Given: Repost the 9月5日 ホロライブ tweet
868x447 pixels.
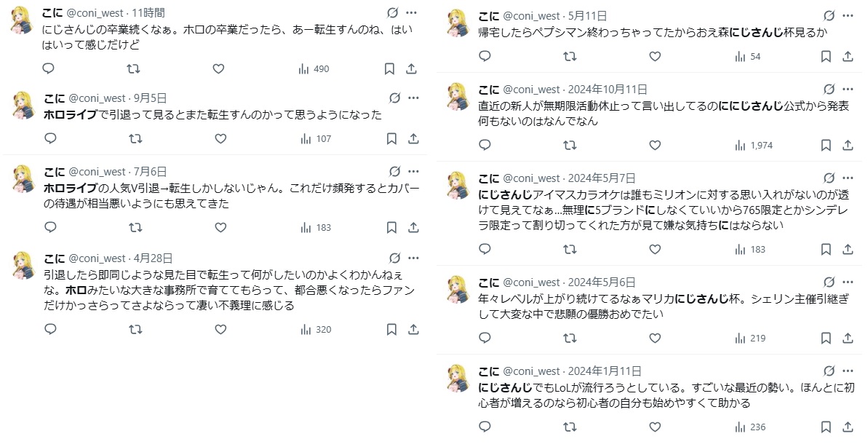Looking at the screenshot, I should pyautogui.click(x=134, y=138).
